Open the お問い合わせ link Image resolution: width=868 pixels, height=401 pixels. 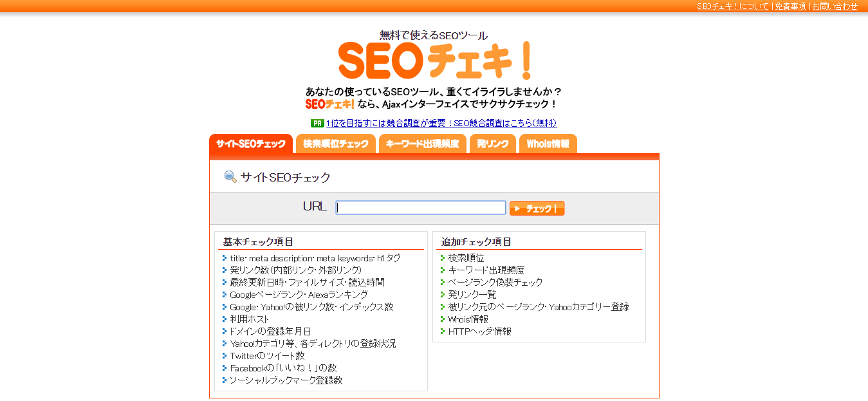835,6
